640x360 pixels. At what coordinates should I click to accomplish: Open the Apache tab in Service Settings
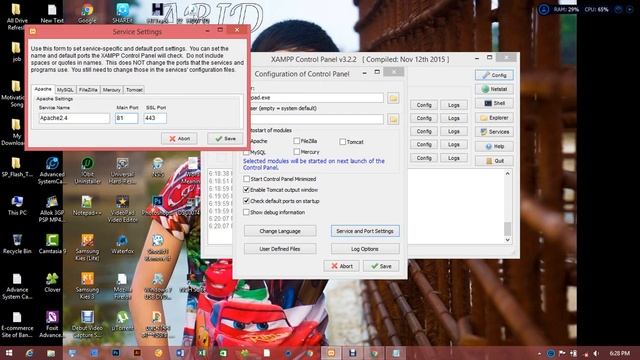click(43, 89)
